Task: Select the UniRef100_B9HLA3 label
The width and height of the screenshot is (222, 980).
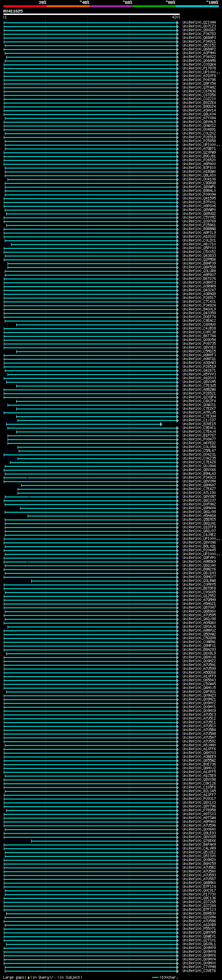Action: tap(199, 473)
